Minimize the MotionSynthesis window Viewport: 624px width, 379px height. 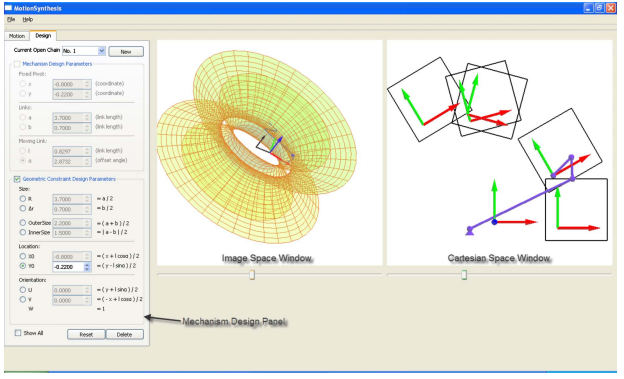(x=589, y=8)
